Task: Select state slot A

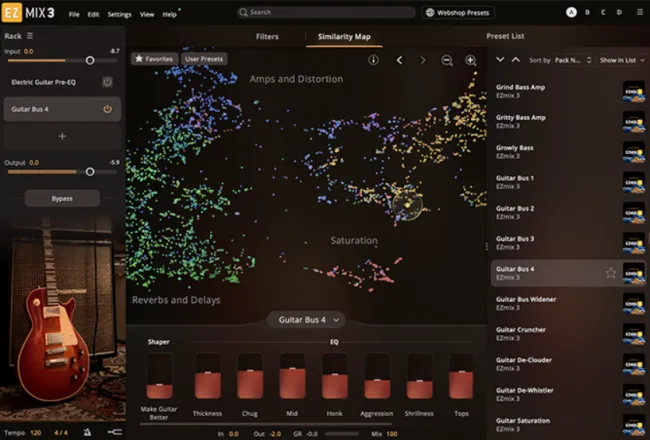Action: [x=571, y=12]
